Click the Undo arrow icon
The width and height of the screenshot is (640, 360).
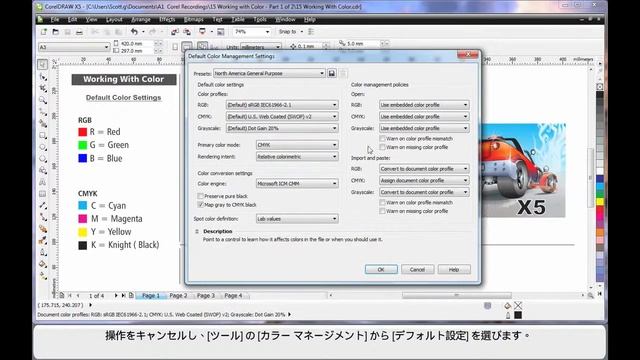pyautogui.click(x=134, y=32)
